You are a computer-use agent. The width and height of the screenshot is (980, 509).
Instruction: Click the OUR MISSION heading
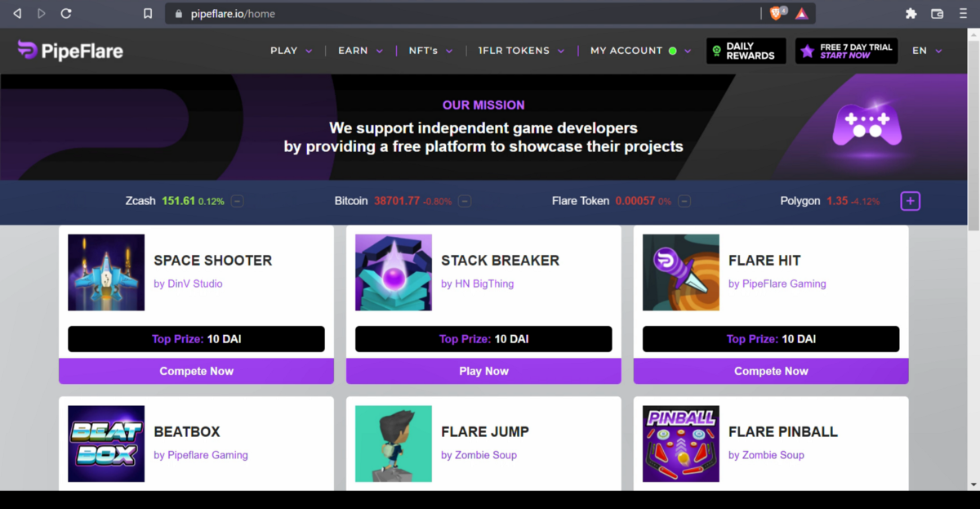[x=483, y=105]
